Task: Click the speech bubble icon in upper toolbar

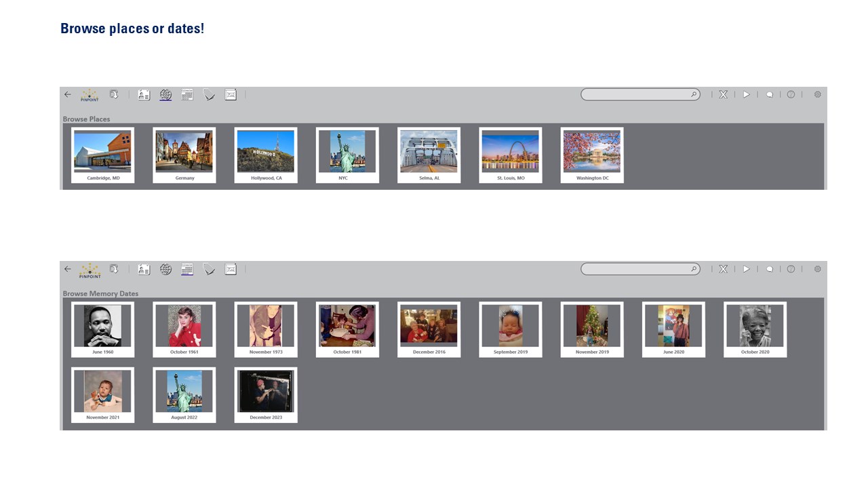Action: [770, 95]
